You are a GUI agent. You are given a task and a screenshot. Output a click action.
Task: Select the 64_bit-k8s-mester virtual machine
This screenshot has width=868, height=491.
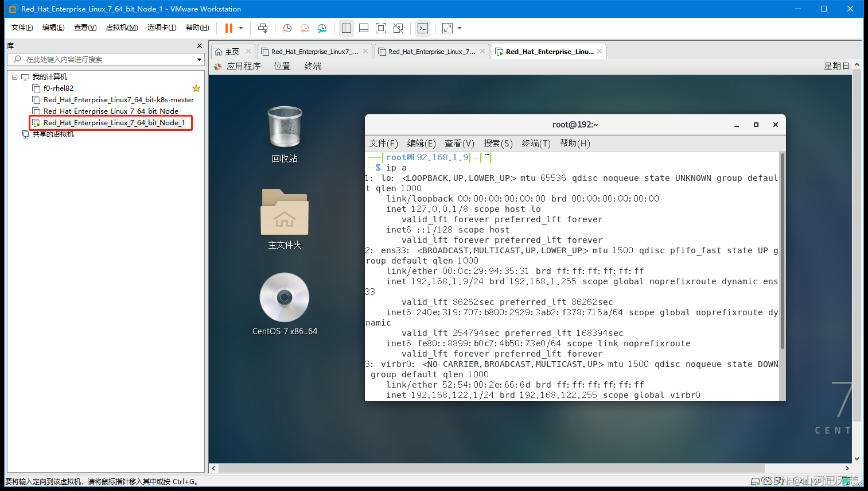click(x=119, y=100)
